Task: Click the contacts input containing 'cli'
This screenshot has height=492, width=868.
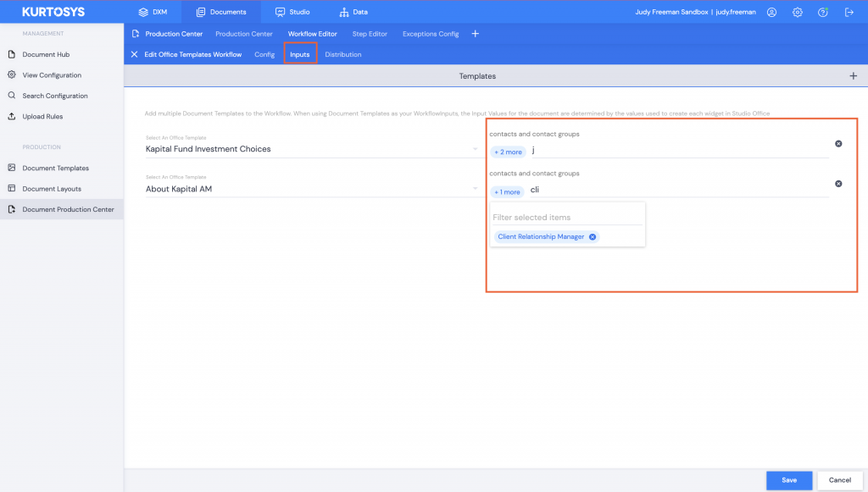Action: click(679, 190)
